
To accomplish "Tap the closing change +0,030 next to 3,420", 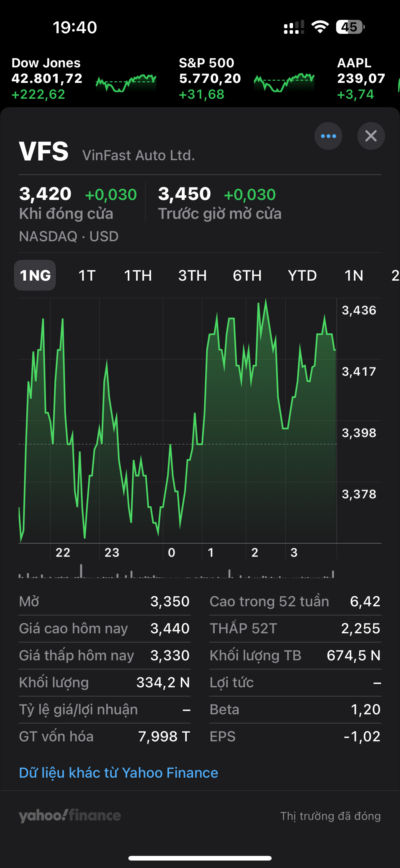I will [111, 195].
